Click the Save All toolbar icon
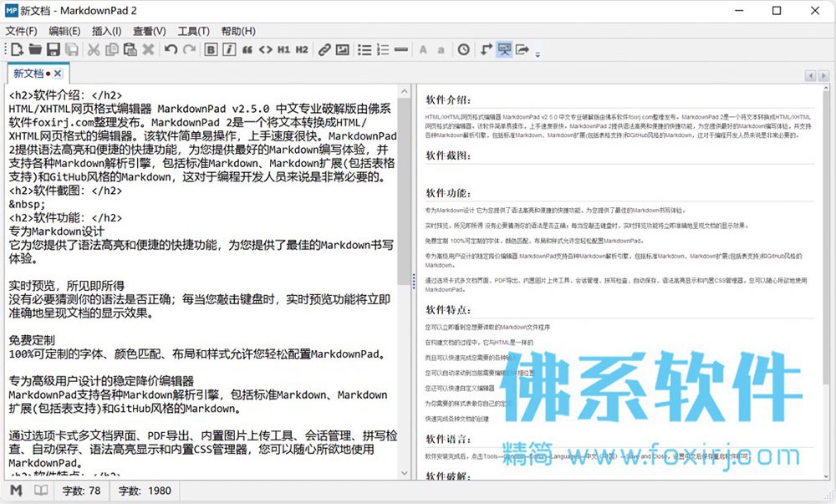This screenshot has height=504, width=836. click(71, 49)
